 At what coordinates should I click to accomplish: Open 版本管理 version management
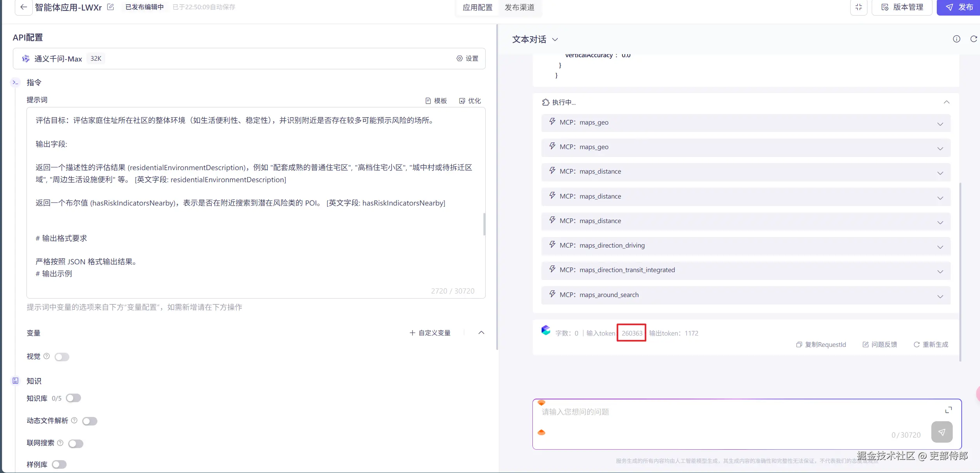902,7
